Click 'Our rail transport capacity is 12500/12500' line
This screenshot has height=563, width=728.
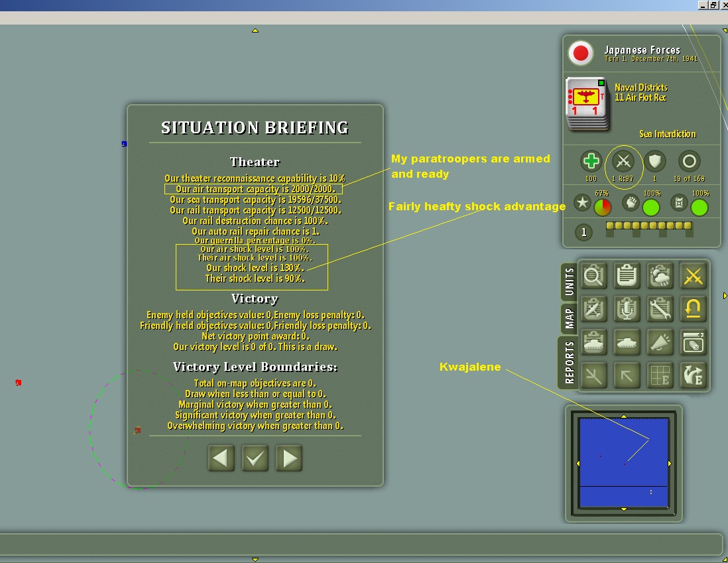tap(255, 210)
